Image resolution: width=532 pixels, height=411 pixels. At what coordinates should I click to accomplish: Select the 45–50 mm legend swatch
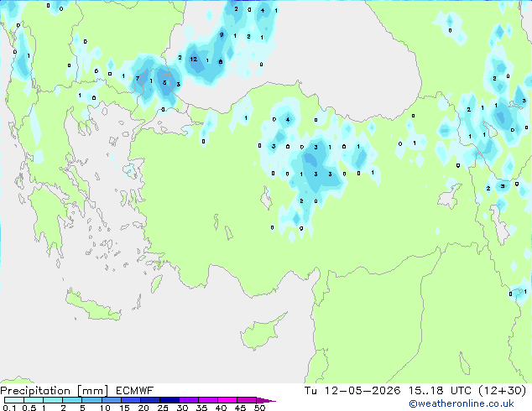pyautogui.click(x=247, y=400)
